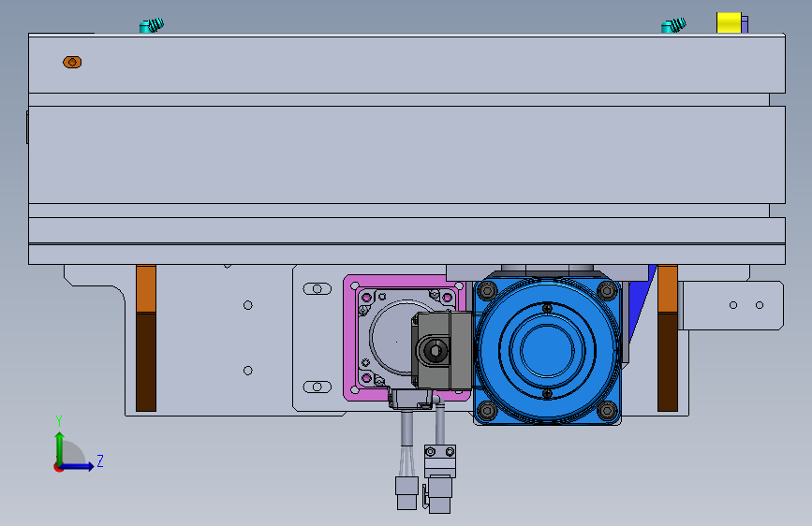812x526 pixels.
Task: Pick lower-right bolt on blue gearbox
Action: (x=607, y=411)
